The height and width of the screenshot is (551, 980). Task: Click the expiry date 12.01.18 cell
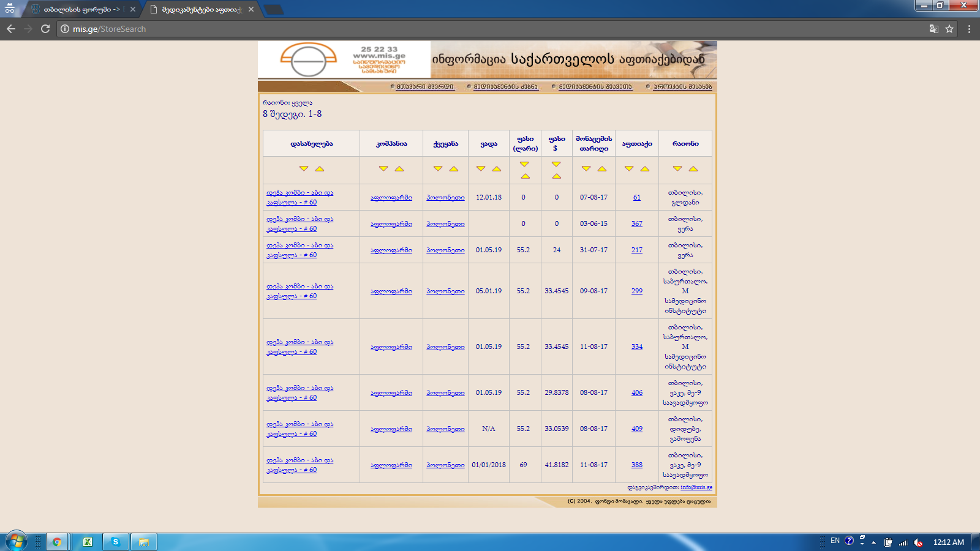[x=489, y=197]
